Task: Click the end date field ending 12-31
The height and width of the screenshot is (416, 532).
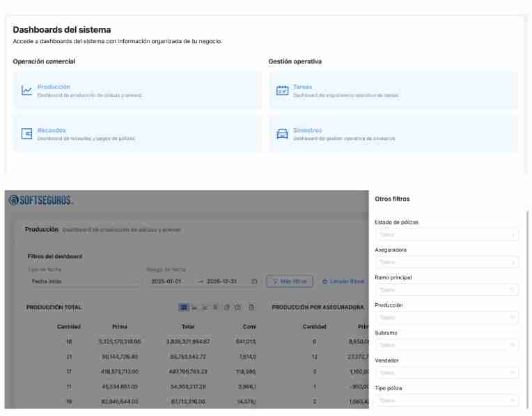Action: pyautogui.click(x=221, y=282)
